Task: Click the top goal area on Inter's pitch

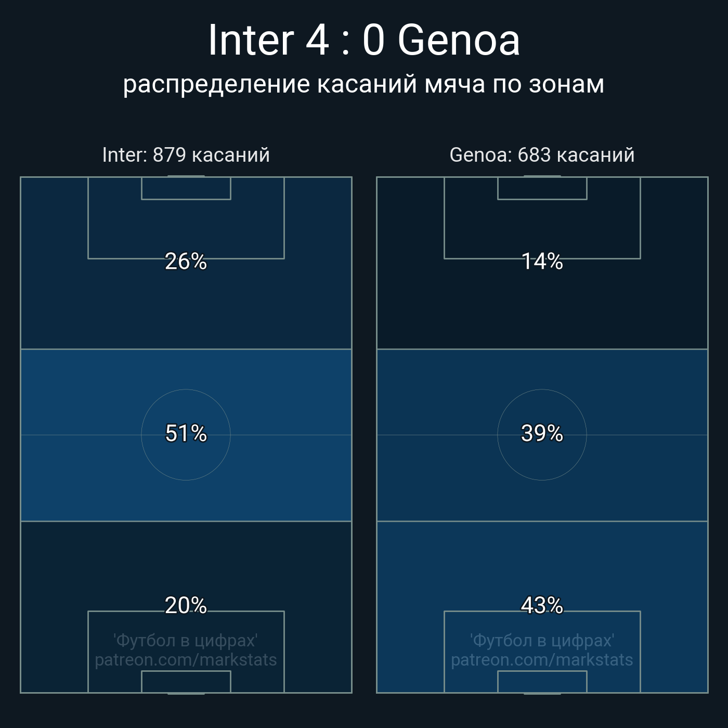Action: [186, 188]
